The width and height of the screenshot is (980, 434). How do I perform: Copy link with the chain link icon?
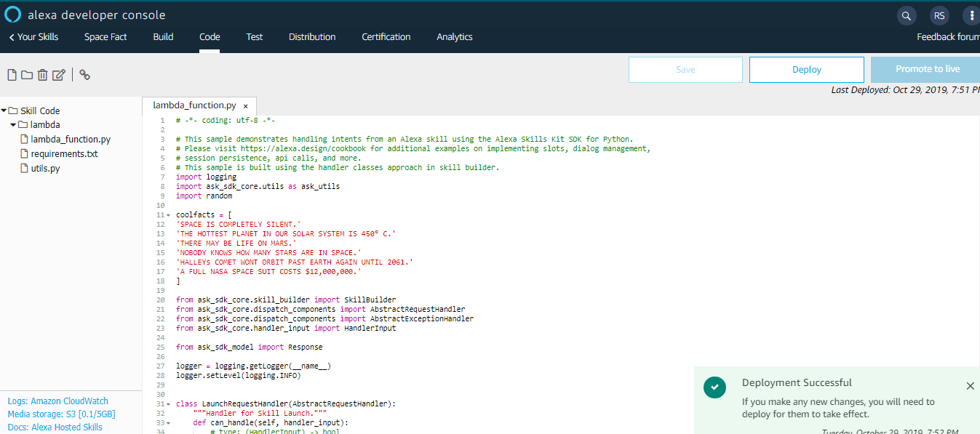tap(84, 74)
